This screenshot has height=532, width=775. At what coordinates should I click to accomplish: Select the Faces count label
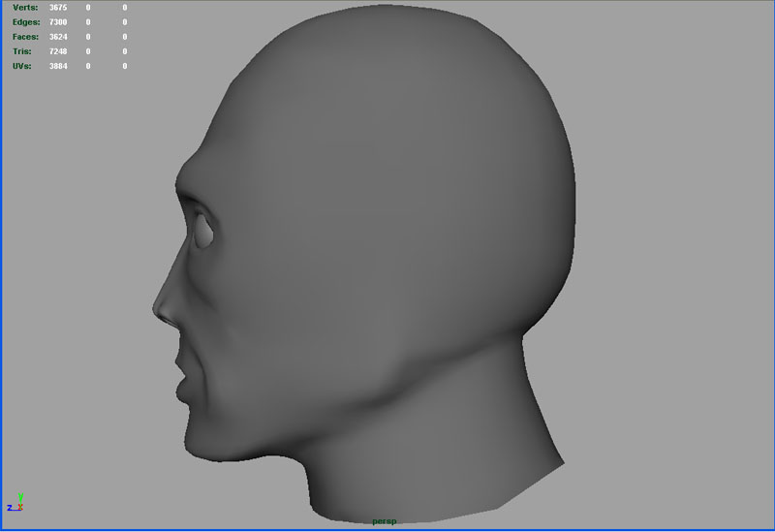[x=26, y=37]
